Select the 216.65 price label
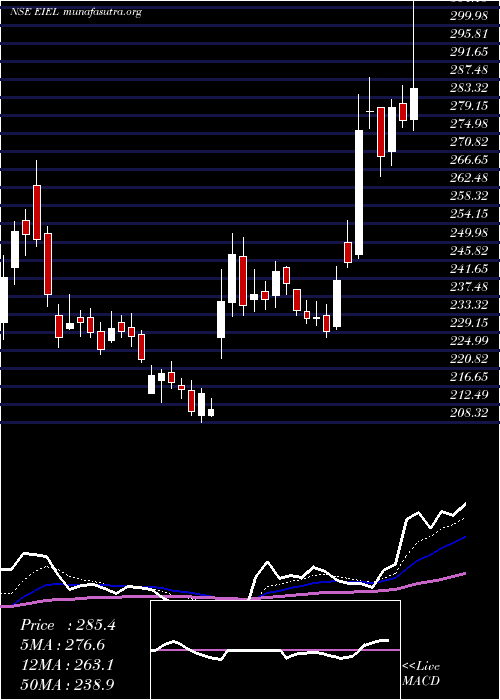 (468, 377)
